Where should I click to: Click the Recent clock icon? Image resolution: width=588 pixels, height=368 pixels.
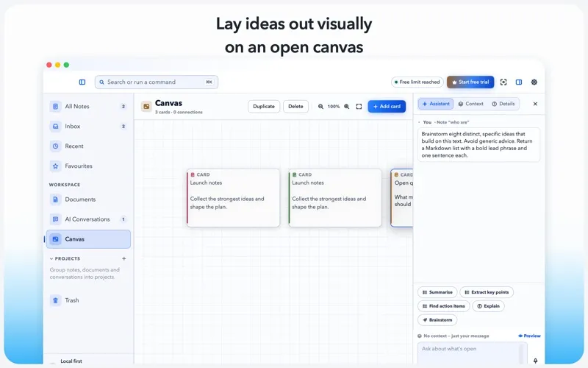56,146
